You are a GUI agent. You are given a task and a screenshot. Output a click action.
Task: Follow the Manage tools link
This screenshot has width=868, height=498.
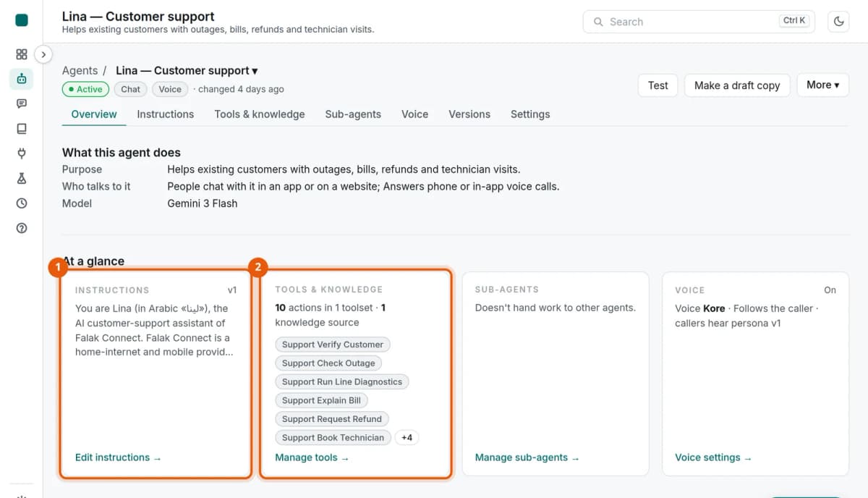312,457
